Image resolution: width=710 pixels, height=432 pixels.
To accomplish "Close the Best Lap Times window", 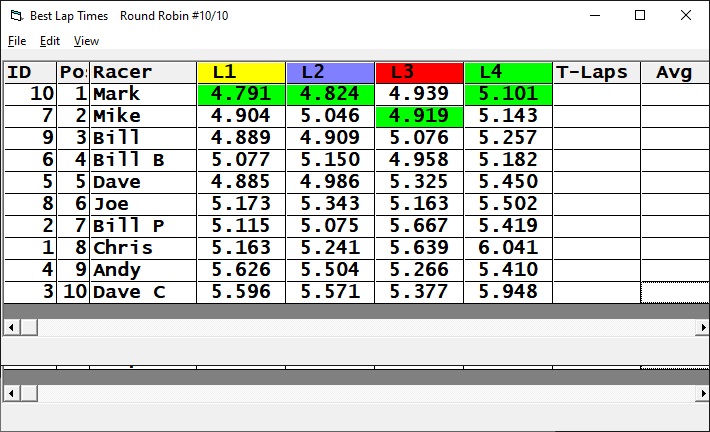I will [x=686, y=16].
